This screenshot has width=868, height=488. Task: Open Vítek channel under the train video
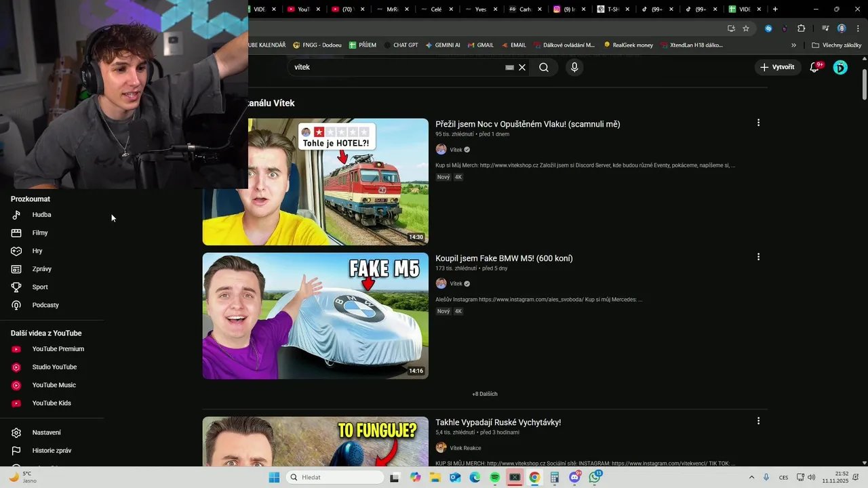click(456, 150)
